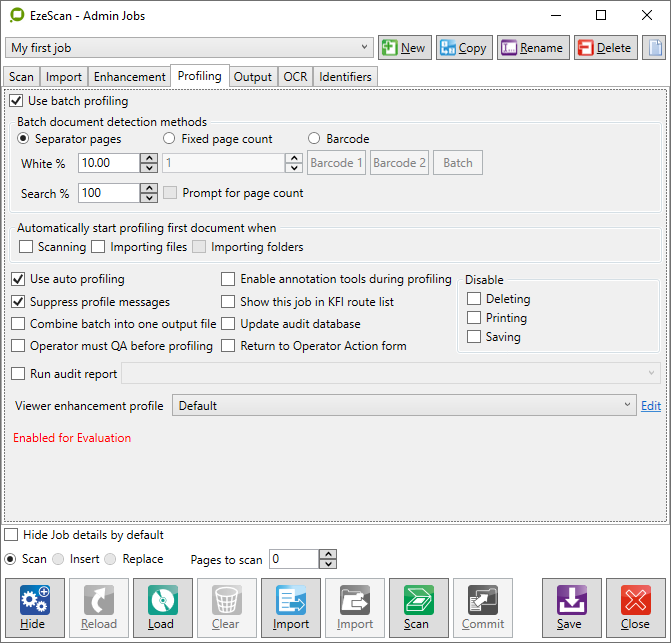Viewport: 671px width, 643px height.
Task: Open the Enhancement tab
Action: pos(129,77)
